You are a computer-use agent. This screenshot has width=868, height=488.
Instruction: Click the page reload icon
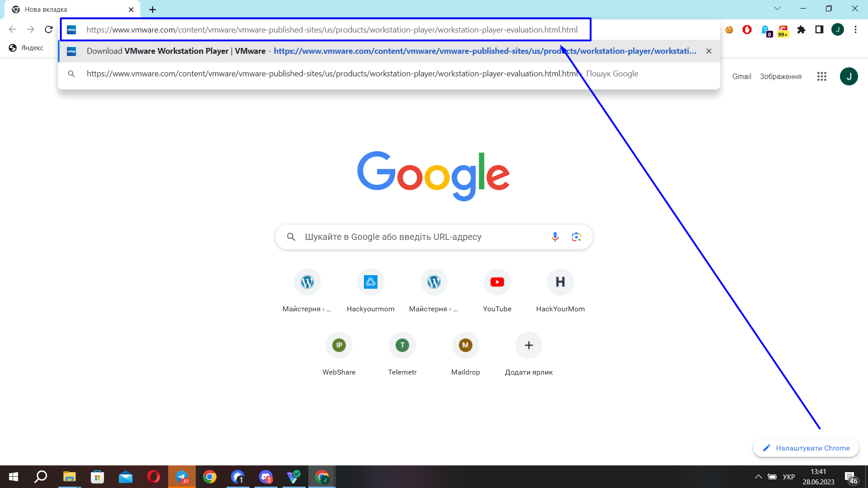(x=49, y=30)
